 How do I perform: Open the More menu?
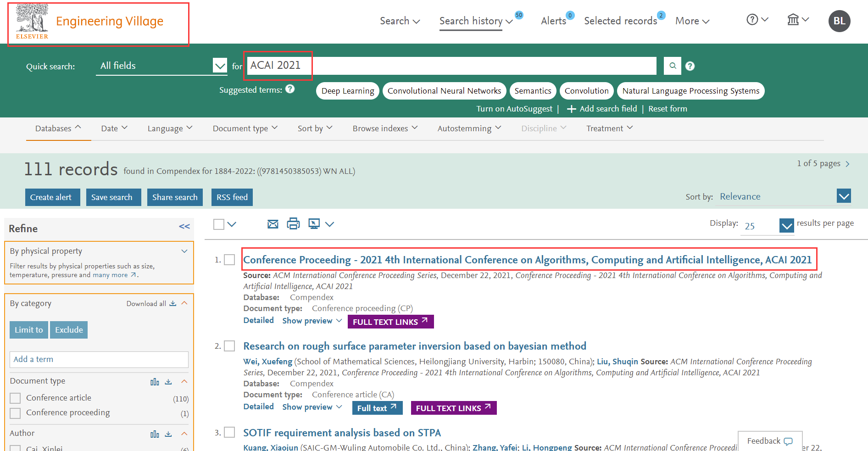pyautogui.click(x=692, y=21)
